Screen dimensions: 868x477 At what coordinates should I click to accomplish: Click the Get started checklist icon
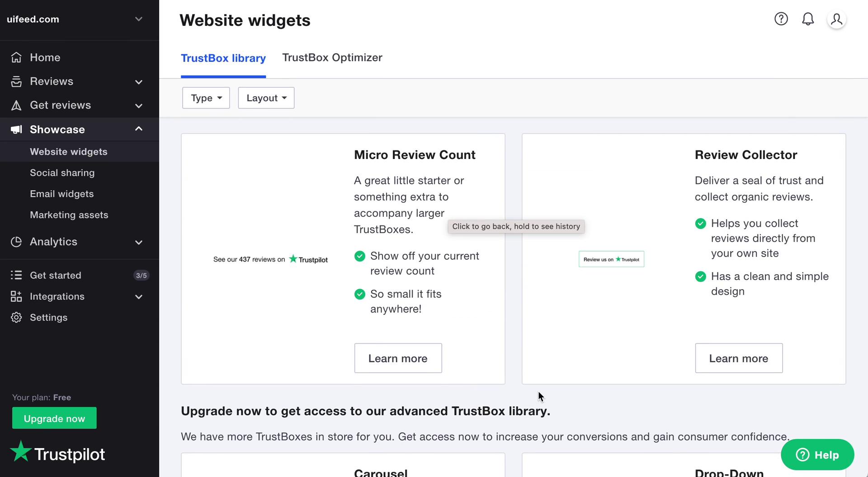pos(16,275)
